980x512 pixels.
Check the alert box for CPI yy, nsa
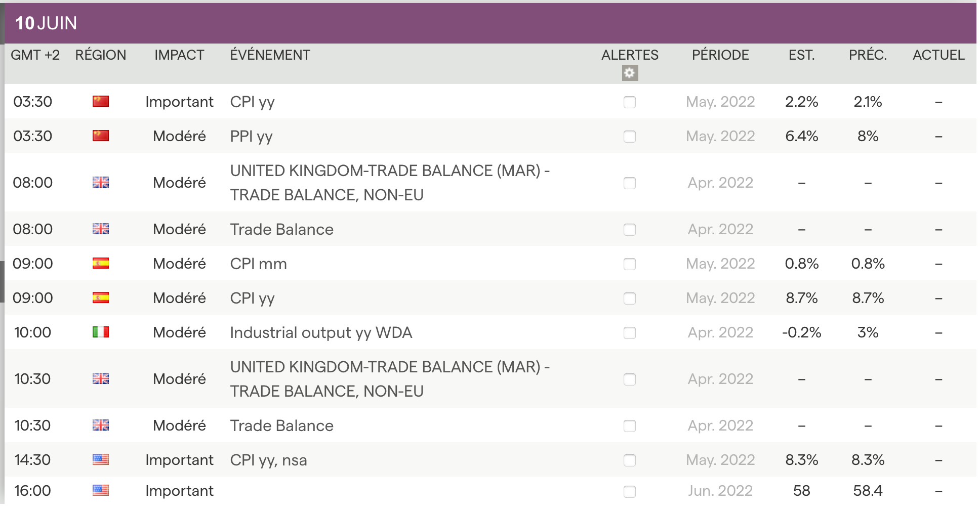point(630,460)
